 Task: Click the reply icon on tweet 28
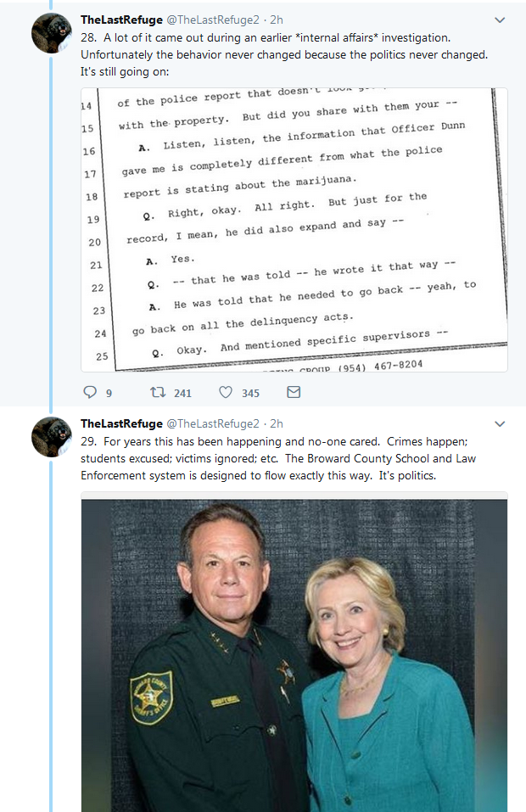(x=90, y=392)
